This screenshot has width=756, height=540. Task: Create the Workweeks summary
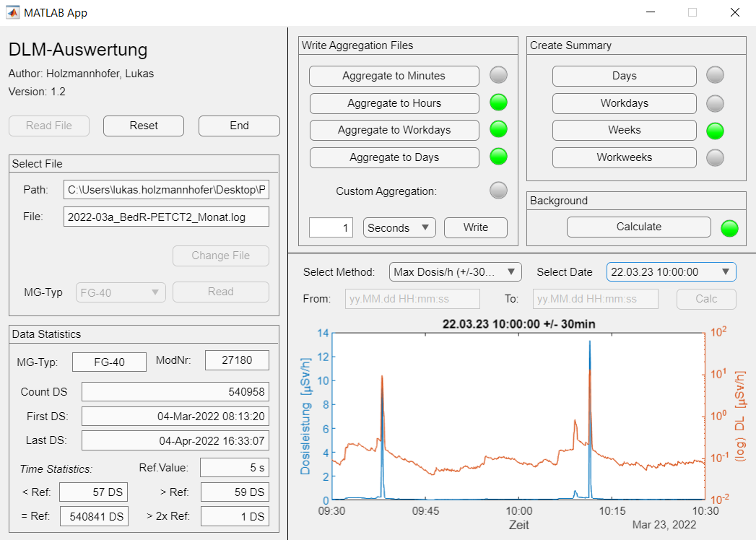click(x=625, y=157)
